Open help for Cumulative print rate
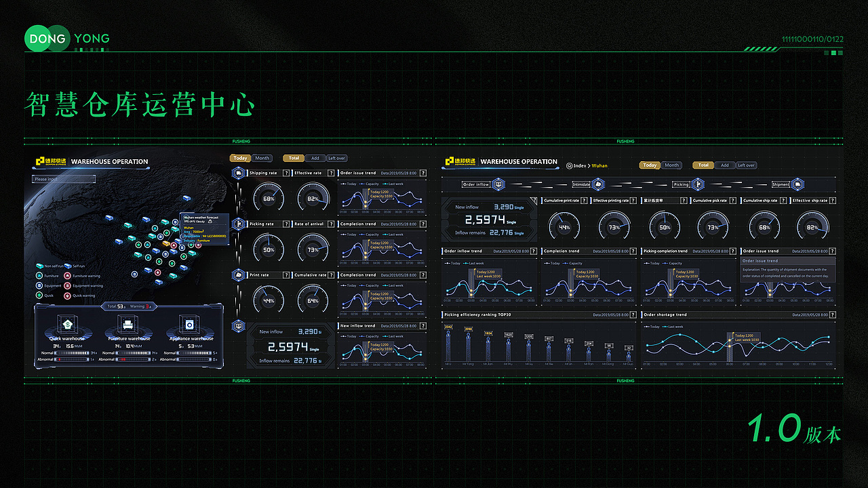The image size is (868, 488). (x=585, y=201)
